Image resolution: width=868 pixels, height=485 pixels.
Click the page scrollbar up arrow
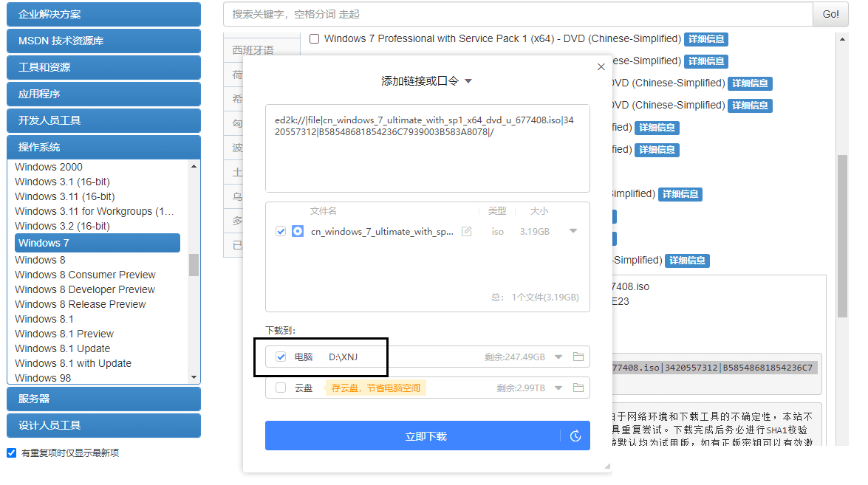click(843, 39)
